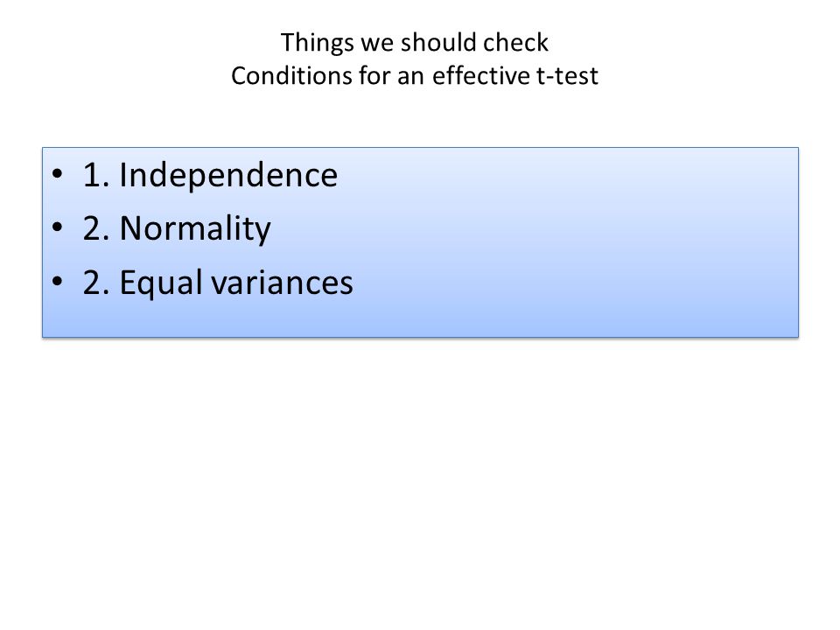
Task: Click the word "variances" in the third bullet
Action: [x=282, y=283]
